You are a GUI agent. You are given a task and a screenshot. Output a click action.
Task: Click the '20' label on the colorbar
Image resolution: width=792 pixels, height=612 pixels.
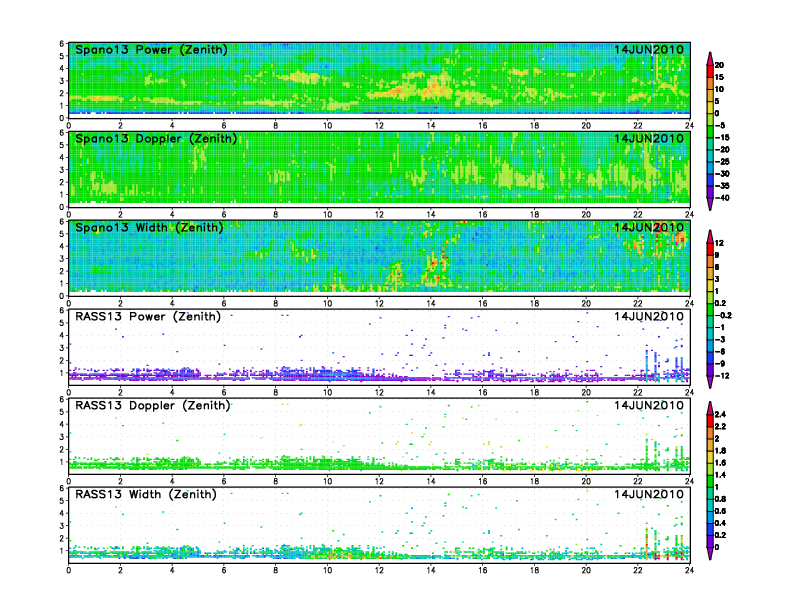coord(719,65)
